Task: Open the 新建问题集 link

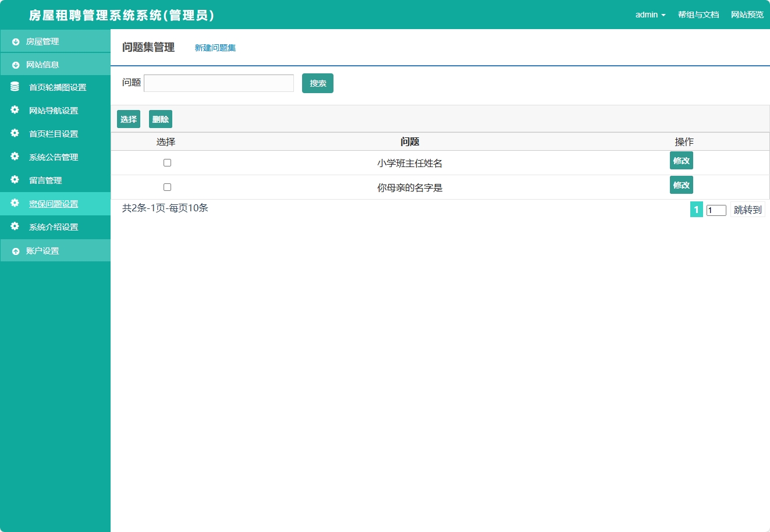Action: point(215,48)
